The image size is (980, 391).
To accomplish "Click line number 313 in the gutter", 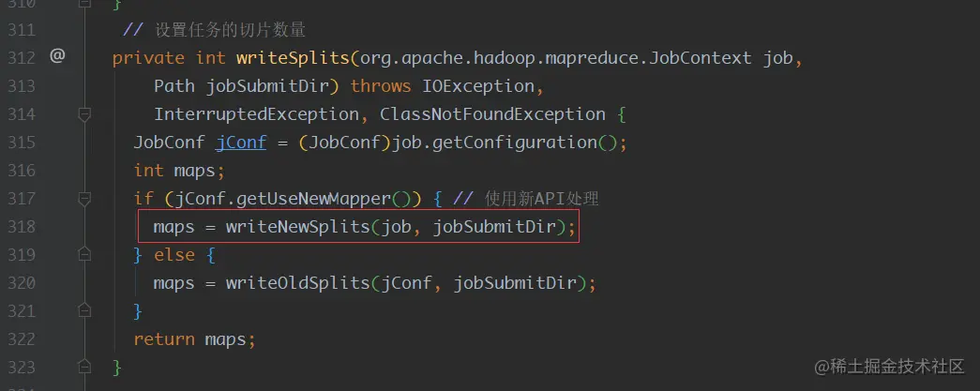I will [x=22, y=86].
